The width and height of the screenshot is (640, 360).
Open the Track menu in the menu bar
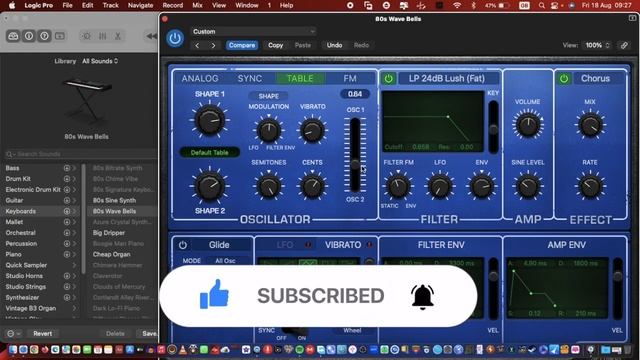coord(111,5)
